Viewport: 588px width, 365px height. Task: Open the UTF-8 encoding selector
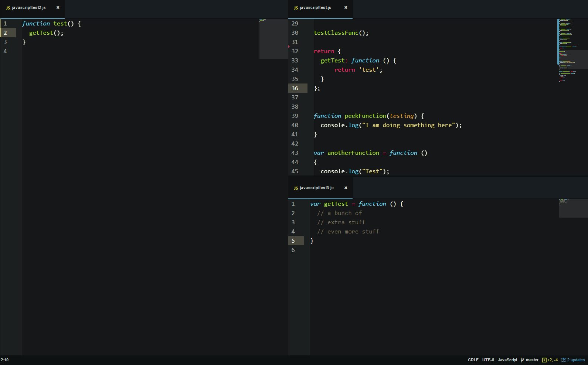tap(488, 360)
